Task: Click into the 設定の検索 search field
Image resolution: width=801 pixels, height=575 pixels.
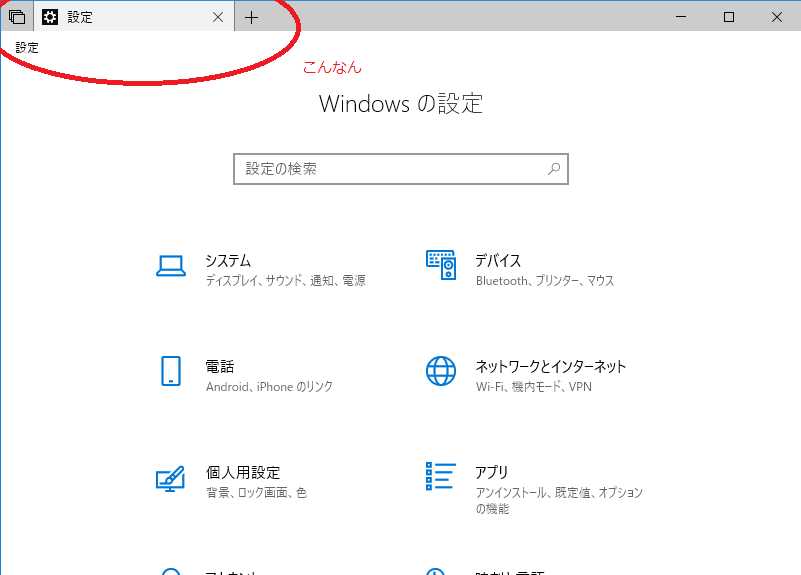Action: click(x=400, y=169)
